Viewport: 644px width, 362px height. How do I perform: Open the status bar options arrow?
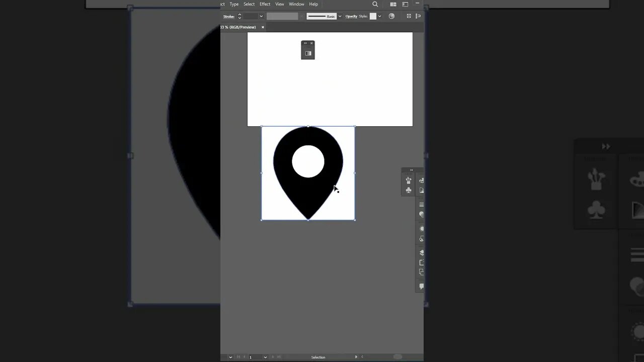(356, 357)
